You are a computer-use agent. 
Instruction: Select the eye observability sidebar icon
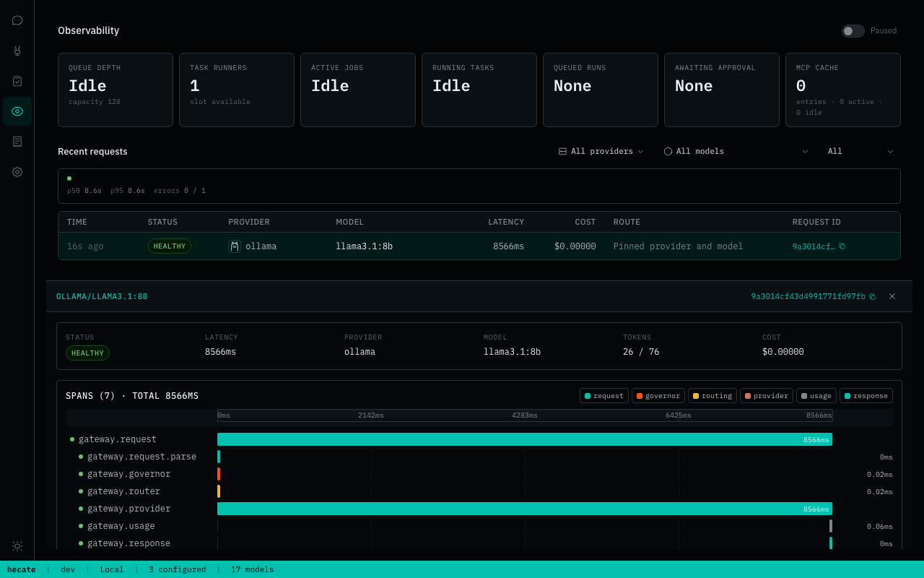pyautogui.click(x=17, y=111)
